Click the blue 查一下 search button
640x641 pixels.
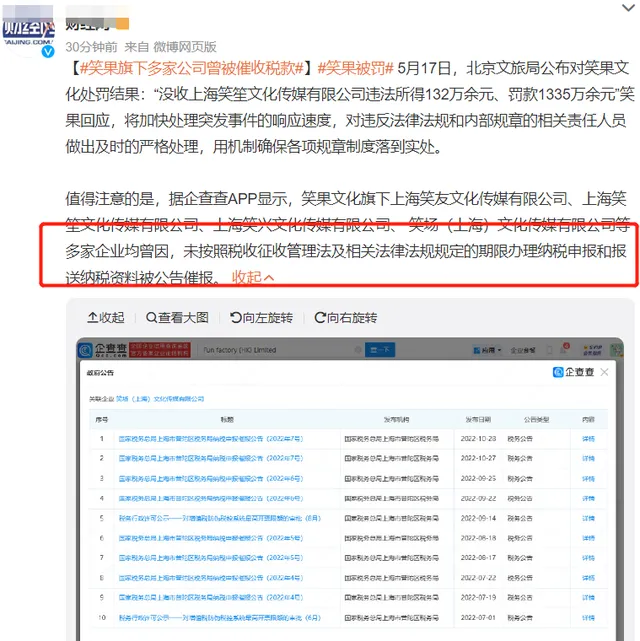(380, 350)
